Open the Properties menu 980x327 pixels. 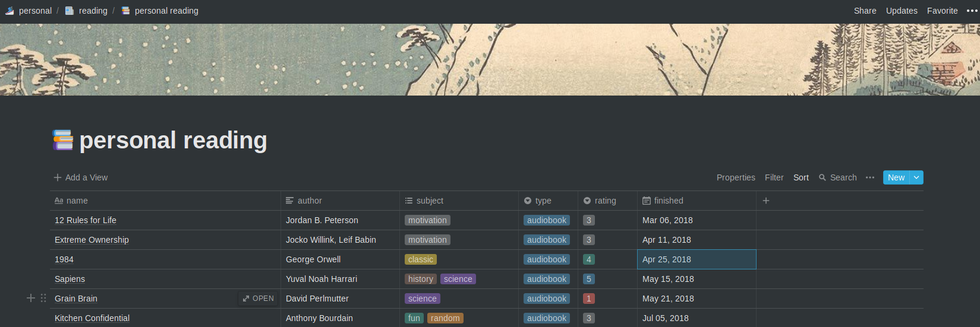pos(736,177)
